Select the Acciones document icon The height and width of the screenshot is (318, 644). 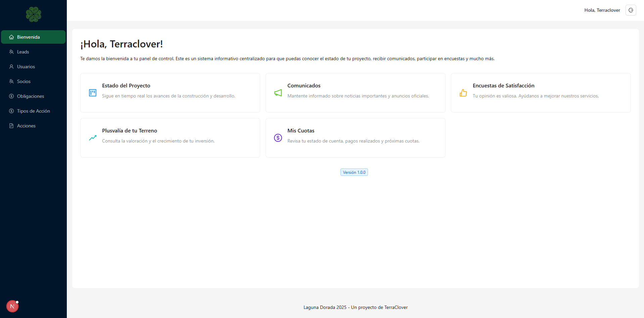pyautogui.click(x=11, y=126)
